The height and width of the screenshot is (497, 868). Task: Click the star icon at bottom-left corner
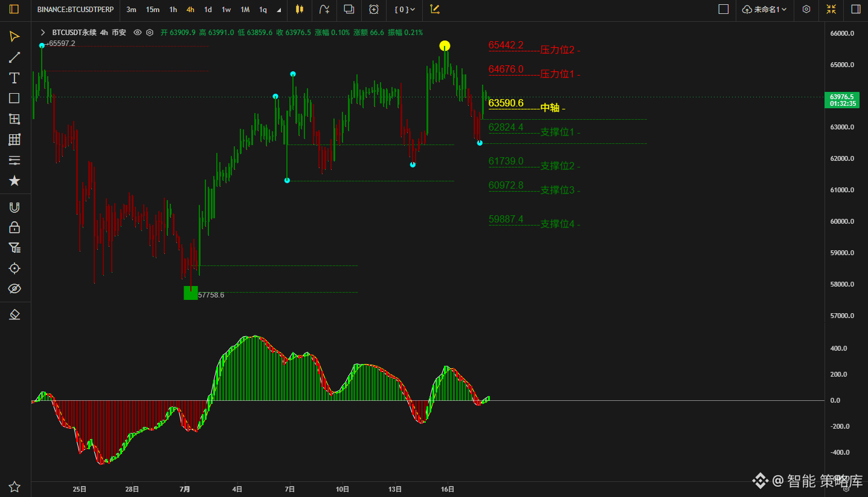pyautogui.click(x=14, y=487)
